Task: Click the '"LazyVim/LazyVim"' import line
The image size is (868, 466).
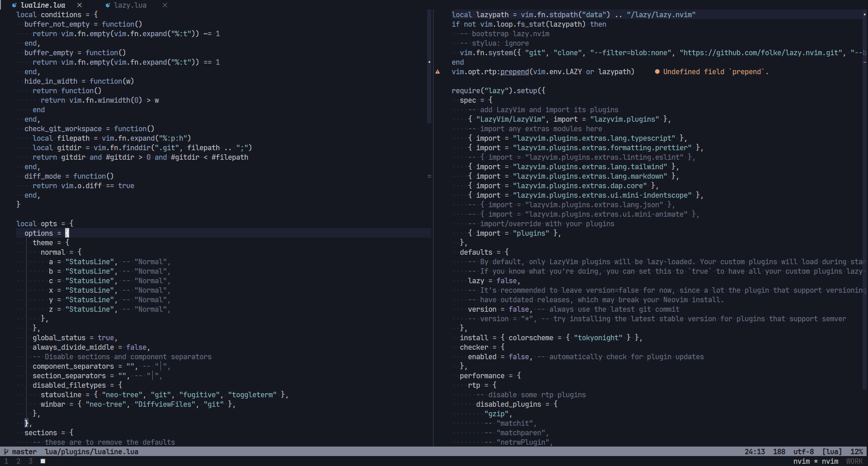Action: click(570, 119)
